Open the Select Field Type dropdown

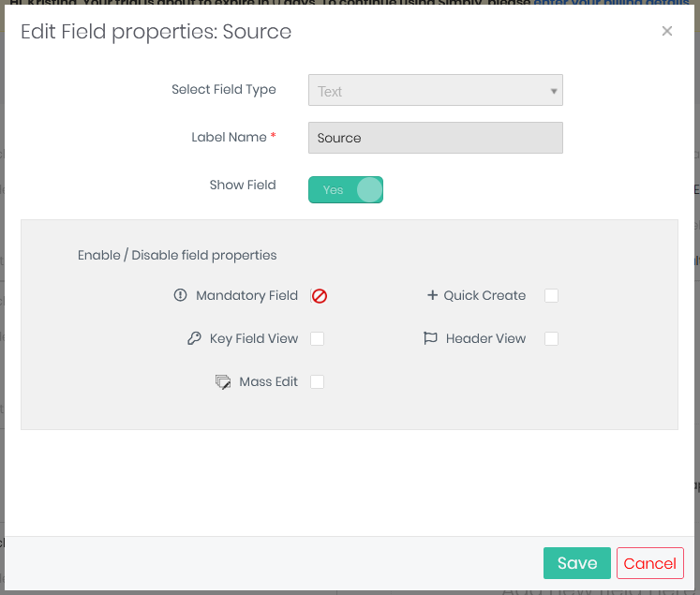[435, 91]
